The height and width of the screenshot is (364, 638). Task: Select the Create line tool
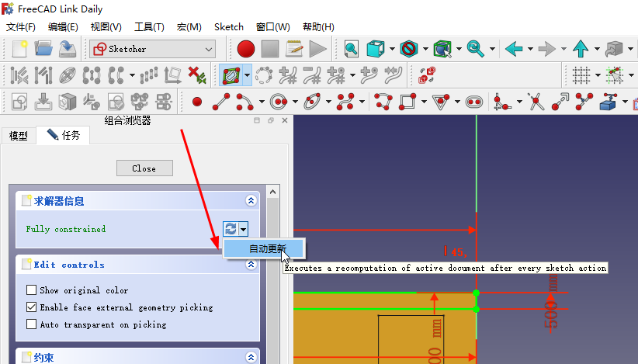[221, 102]
